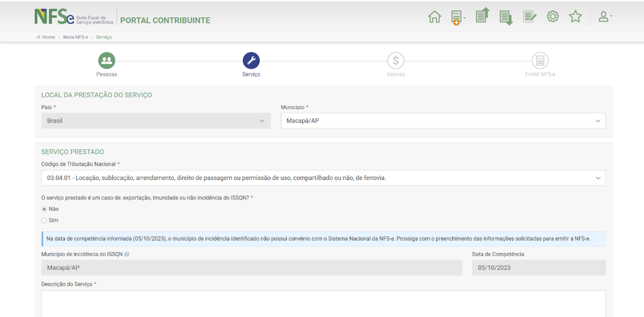This screenshot has height=317, width=644.
Task: Switch to the Valores step
Action: point(395,61)
